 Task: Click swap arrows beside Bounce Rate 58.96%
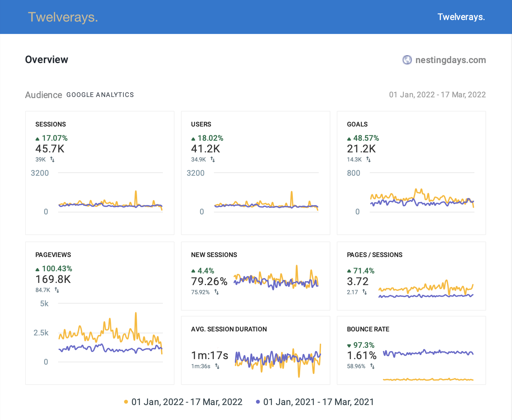coord(372,366)
